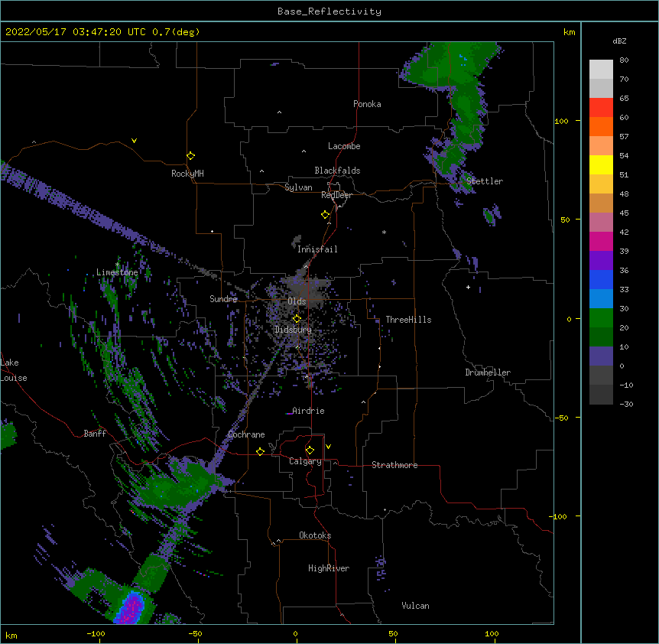659x644 pixels.
Task: Click the Blackfalds city label
Action: click(337, 171)
